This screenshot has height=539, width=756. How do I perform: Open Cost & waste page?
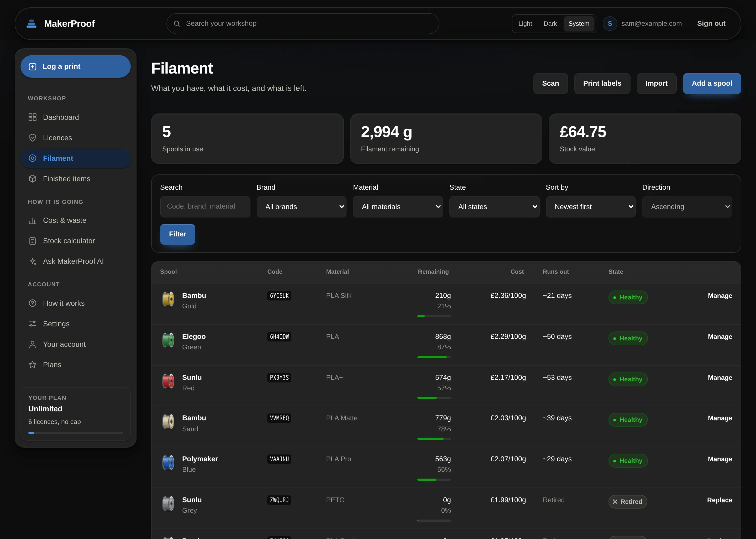[x=76, y=220]
